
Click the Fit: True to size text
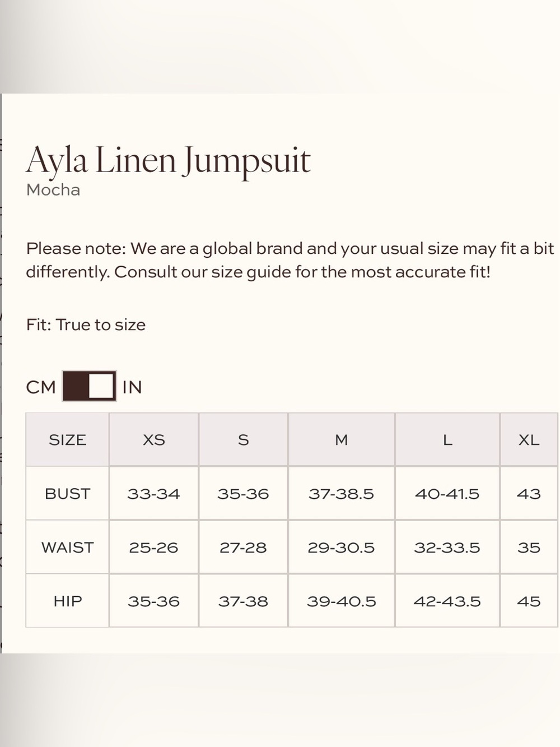pos(86,325)
